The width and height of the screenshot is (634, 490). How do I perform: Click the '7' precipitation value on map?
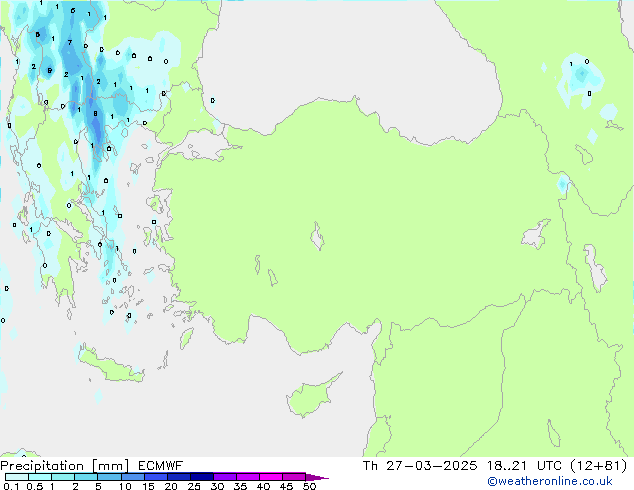click(70, 42)
